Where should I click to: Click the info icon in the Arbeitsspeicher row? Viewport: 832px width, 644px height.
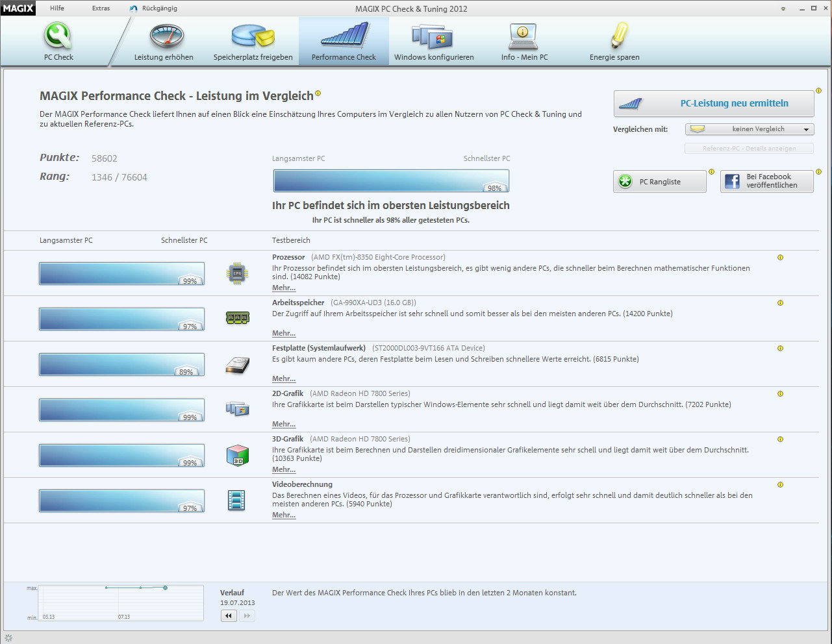point(780,303)
